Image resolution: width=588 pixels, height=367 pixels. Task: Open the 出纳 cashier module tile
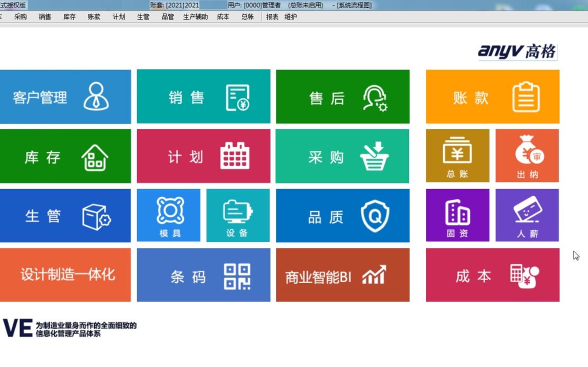coord(527,156)
